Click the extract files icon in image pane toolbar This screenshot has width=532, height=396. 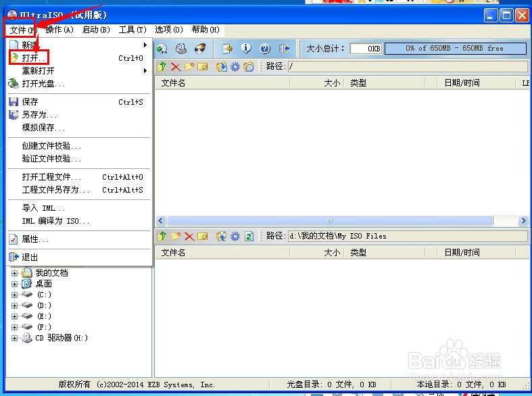coord(222,67)
